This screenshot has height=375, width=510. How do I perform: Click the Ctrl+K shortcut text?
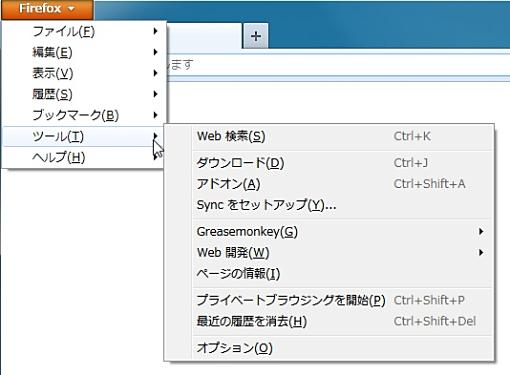[x=412, y=136]
